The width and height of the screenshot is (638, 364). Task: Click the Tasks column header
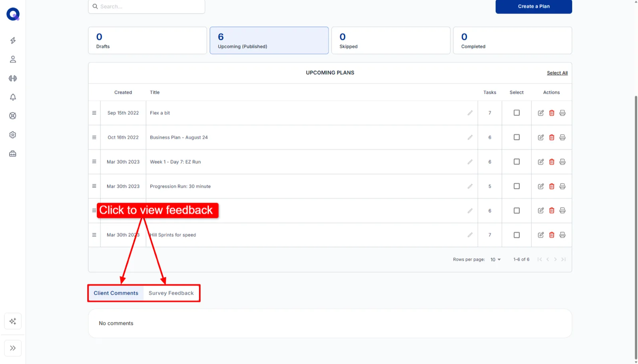click(490, 92)
